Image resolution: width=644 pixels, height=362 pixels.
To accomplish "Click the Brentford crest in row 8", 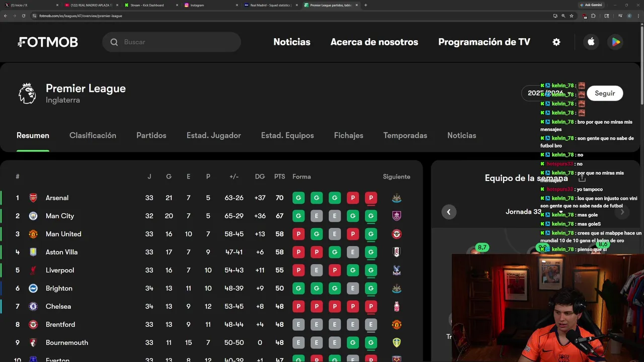I will tap(33, 325).
